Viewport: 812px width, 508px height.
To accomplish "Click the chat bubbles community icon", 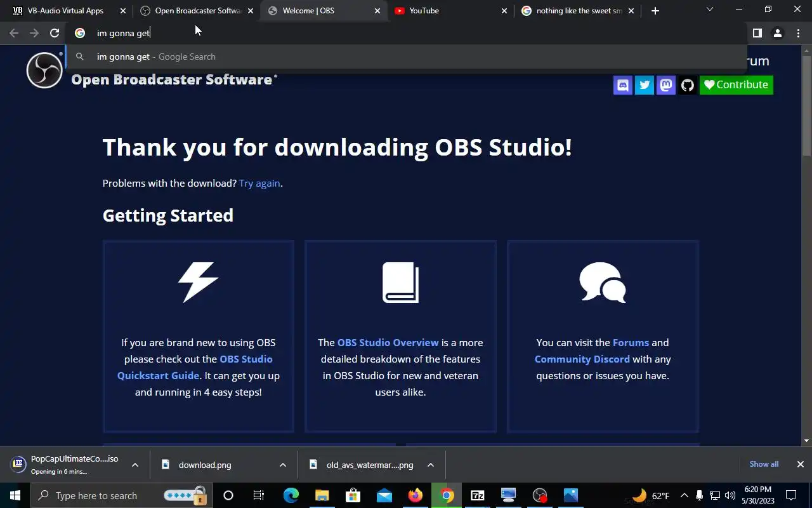I will tap(603, 282).
